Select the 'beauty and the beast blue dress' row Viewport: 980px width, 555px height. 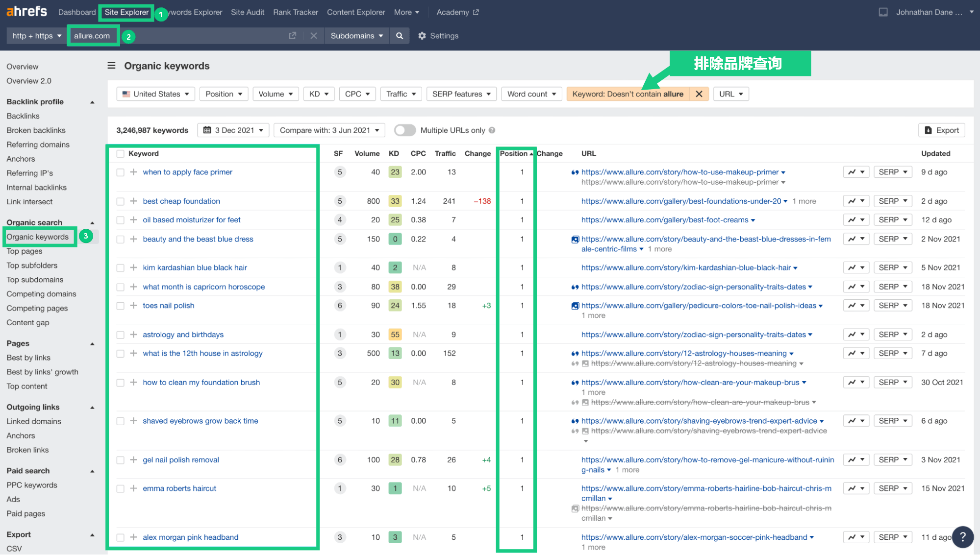pos(120,240)
